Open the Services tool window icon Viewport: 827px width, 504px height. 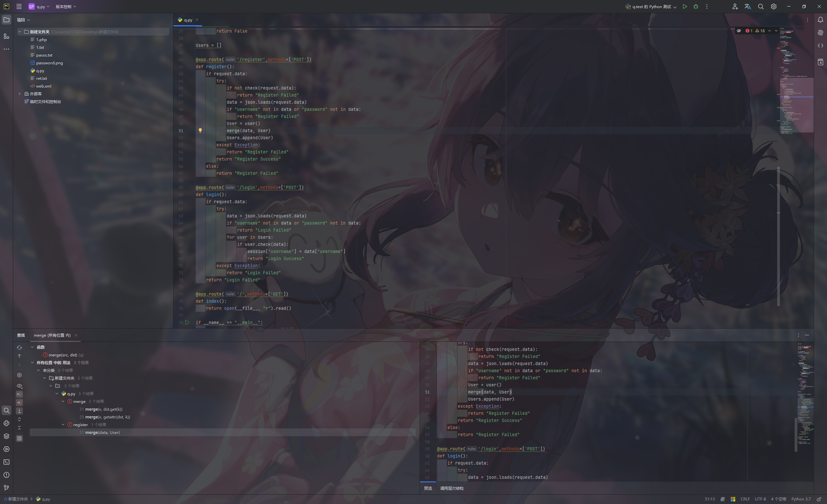point(6,449)
